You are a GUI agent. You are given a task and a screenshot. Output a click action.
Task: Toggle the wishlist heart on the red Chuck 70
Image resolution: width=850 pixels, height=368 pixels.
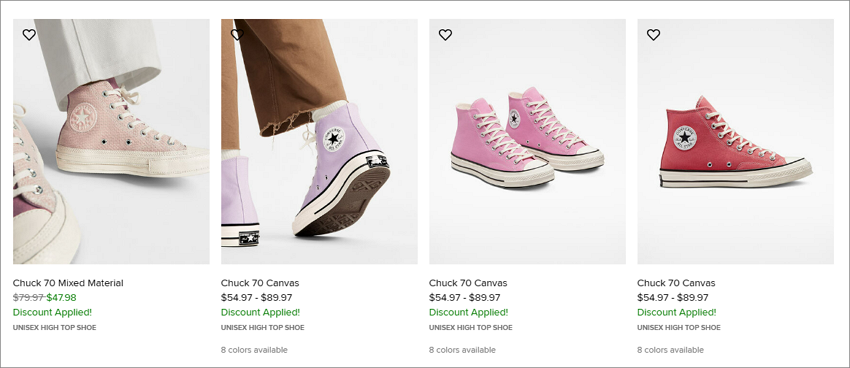point(653,35)
